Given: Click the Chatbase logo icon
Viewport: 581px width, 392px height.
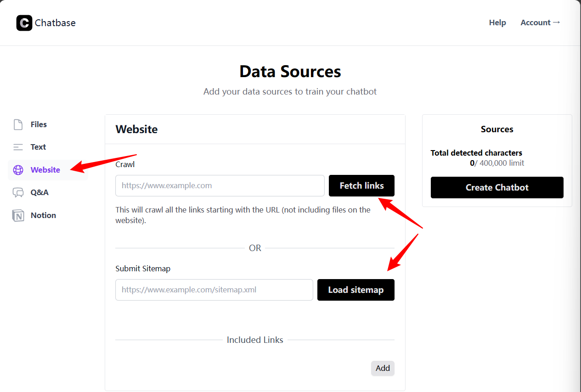Looking at the screenshot, I should click(24, 23).
